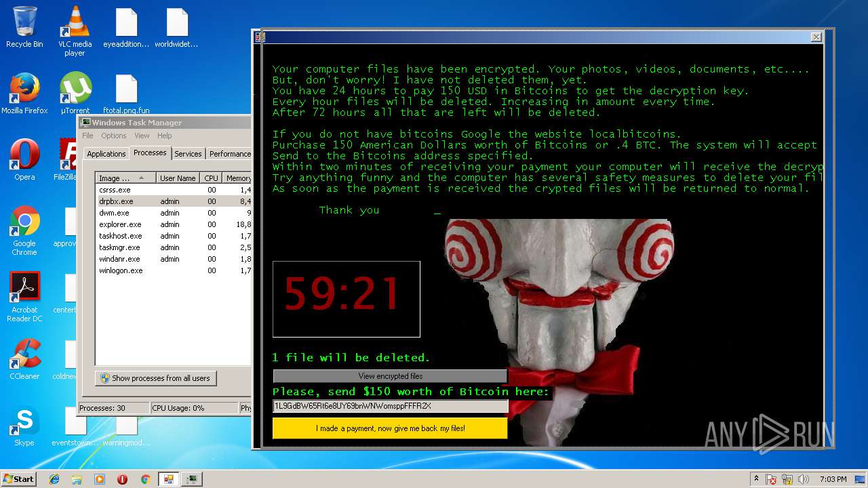868x488 pixels.
Task: Open Internet Explorer from taskbar
Action: click(54, 479)
